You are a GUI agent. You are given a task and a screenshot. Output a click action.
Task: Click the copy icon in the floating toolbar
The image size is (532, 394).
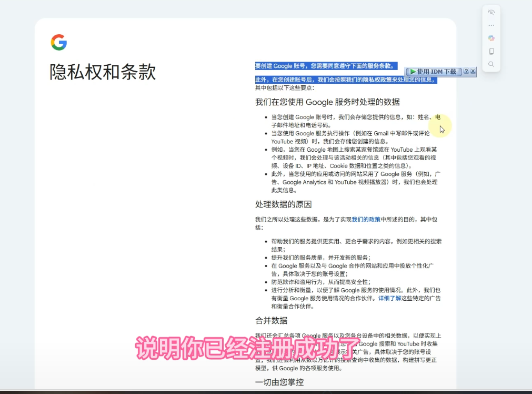tap(491, 51)
